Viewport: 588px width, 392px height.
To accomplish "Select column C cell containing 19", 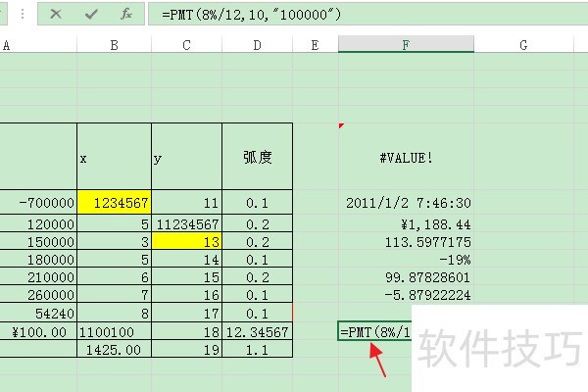I will [186, 349].
